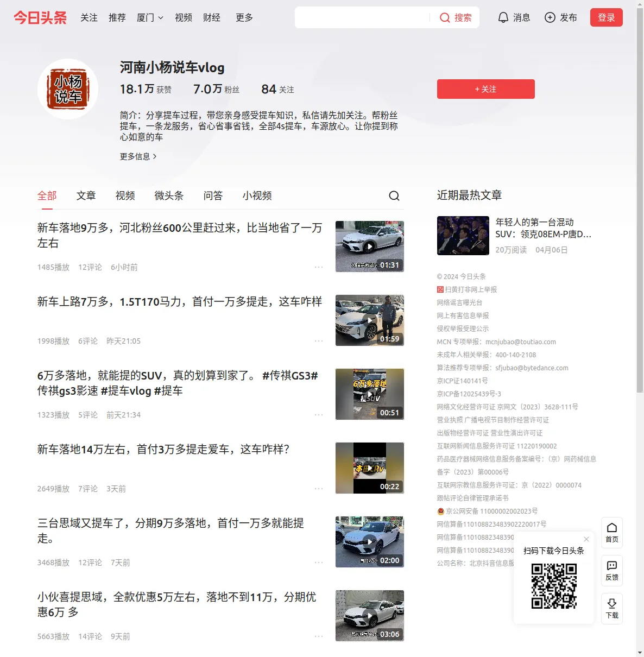Open the 河南小杨说车 profile avatar

(x=68, y=89)
